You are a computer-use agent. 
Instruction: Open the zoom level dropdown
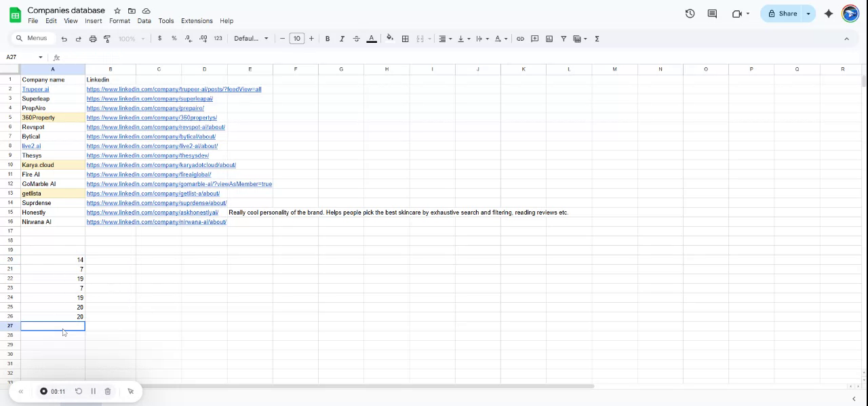132,39
